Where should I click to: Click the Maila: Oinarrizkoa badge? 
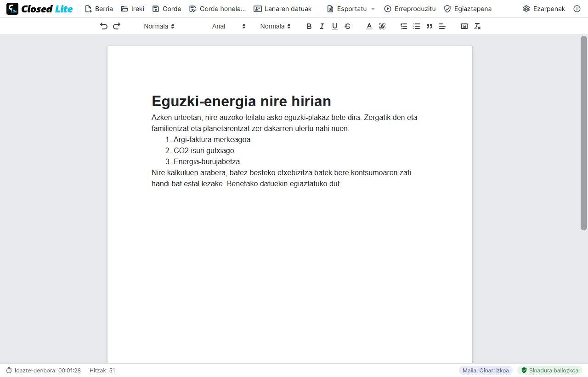point(486,371)
